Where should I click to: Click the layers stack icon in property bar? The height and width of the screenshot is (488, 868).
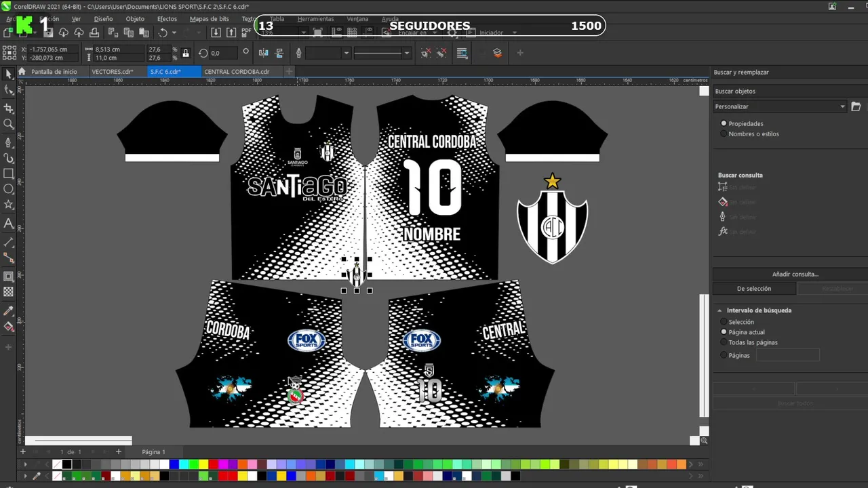coord(497,53)
